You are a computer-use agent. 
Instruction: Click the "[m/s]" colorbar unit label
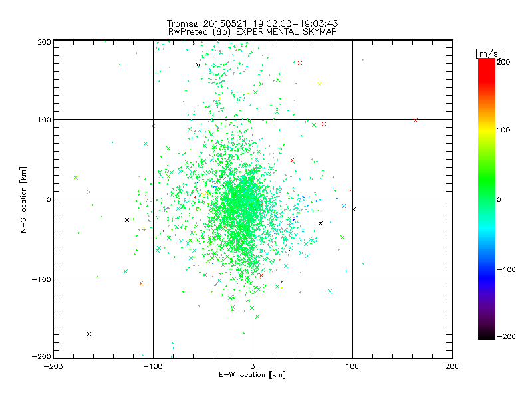click(488, 53)
